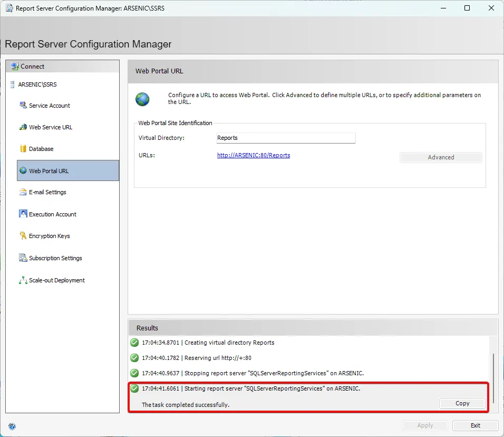Click the Advanced button
Screen dimensions: 504x437
coord(441,157)
